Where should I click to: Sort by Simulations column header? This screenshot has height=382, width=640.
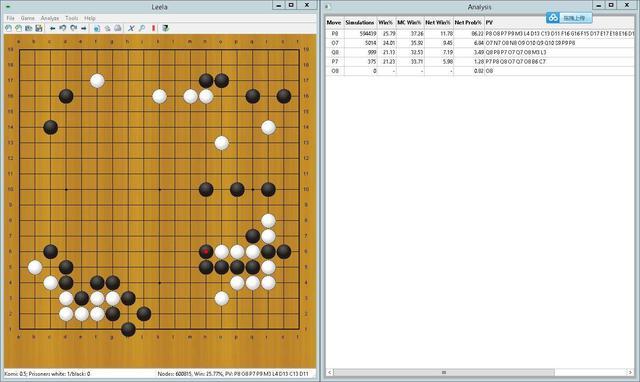click(x=360, y=22)
